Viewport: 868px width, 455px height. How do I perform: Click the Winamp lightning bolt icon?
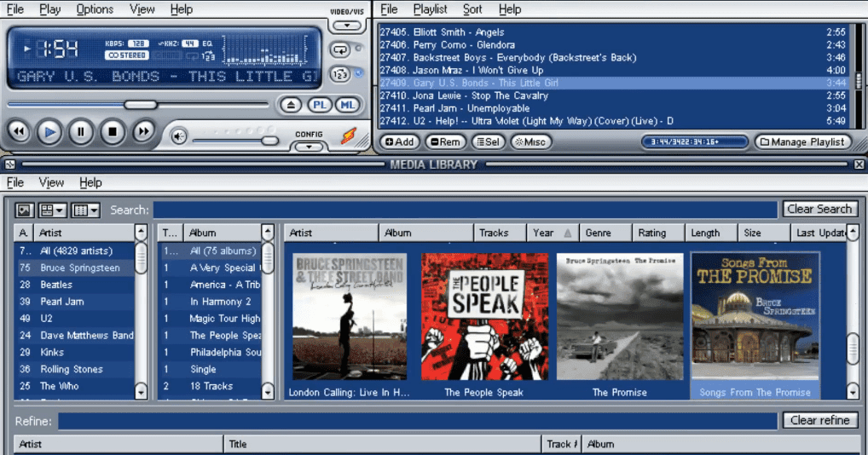pyautogui.click(x=349, y=135)
